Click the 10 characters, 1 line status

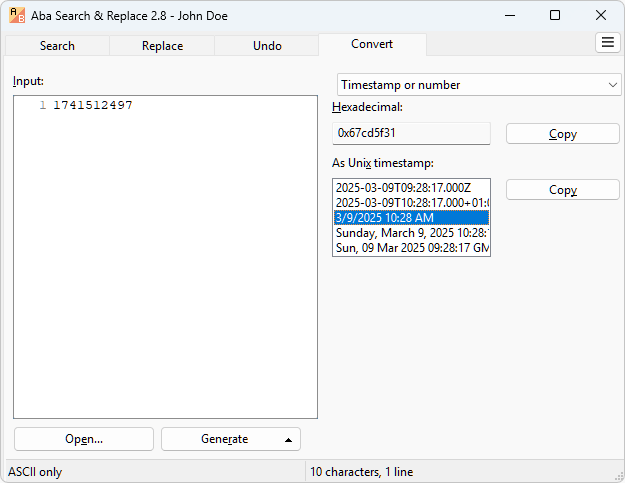(362, 472)
